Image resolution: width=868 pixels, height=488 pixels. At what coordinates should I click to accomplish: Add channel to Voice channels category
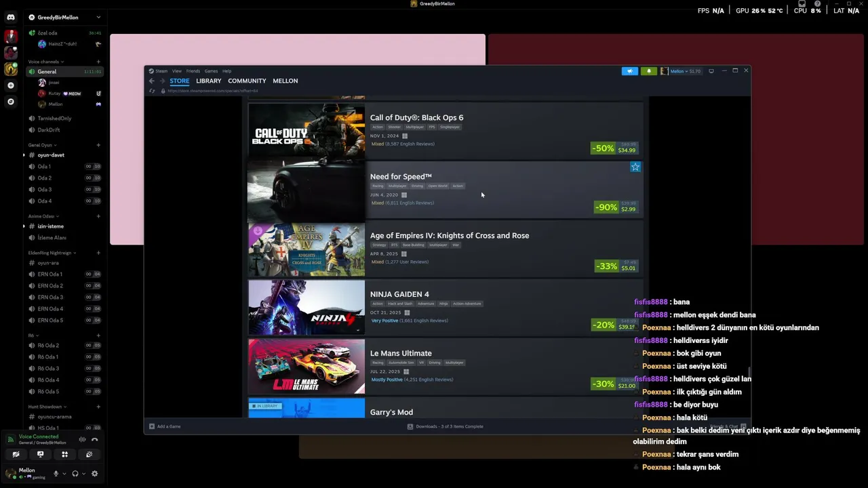coord(98,62)
